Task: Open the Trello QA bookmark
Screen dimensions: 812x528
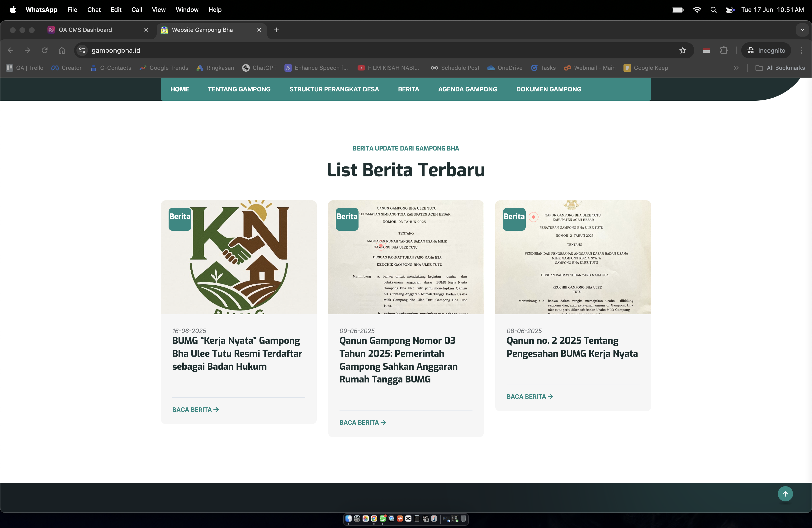Action: 24,68
